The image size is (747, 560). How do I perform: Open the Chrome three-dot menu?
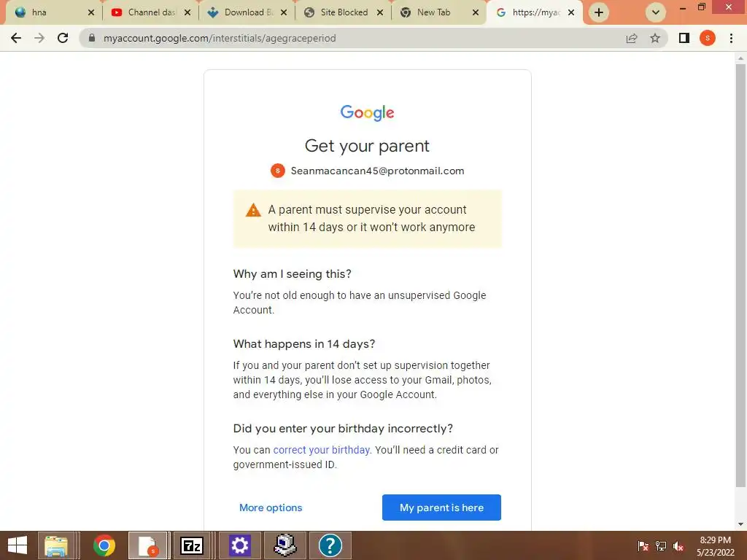point(731,38)
